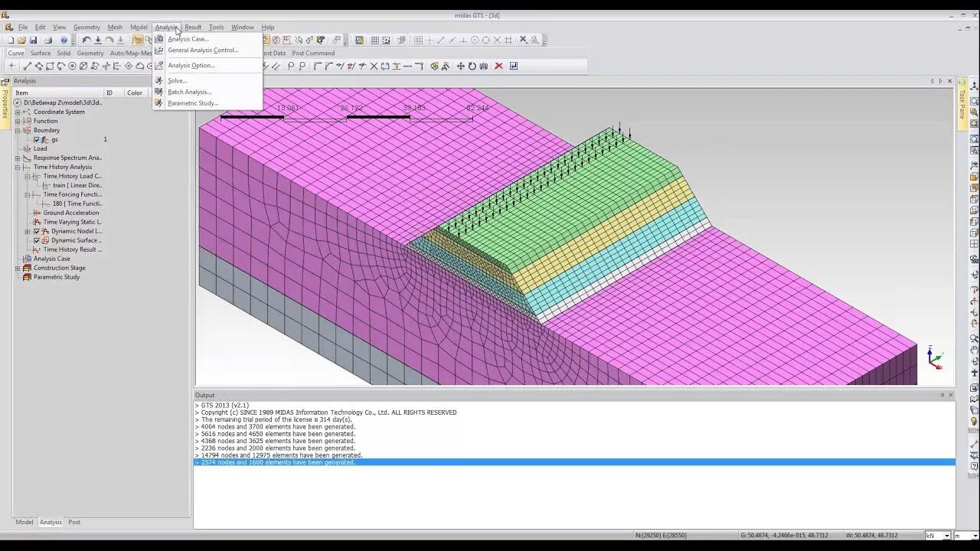Select the Ground Acceleration tree item
The image size is (980, 551).
71,213
